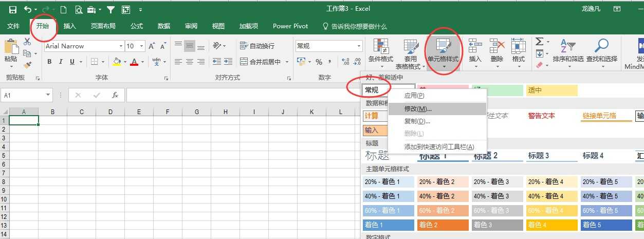Switch to the Power Pivot tab
The height and width of the screenshot is (239, 644).
tap(290, 26)
